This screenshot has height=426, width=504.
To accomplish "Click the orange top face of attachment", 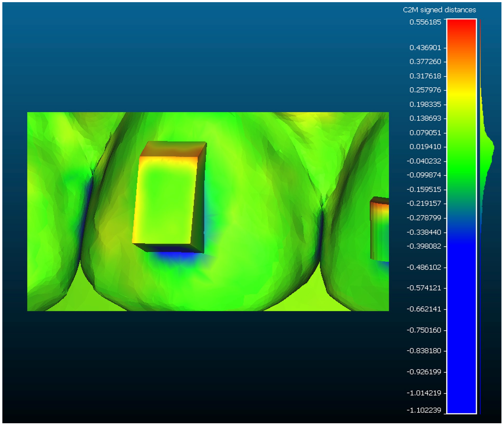I will point(173,149).
